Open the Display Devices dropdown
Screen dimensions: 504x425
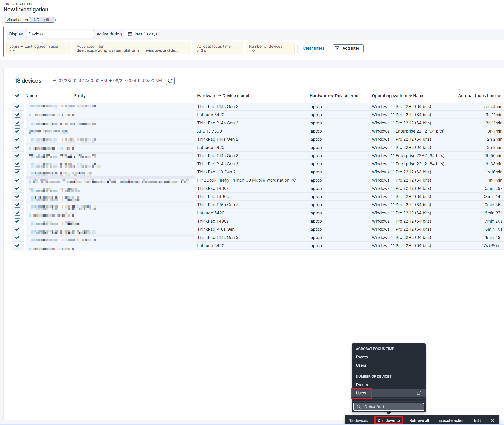pos(60,34)
